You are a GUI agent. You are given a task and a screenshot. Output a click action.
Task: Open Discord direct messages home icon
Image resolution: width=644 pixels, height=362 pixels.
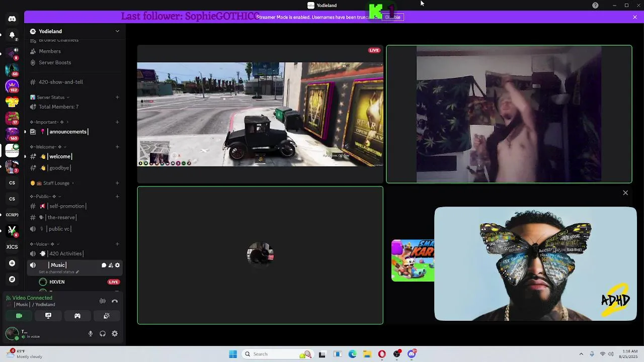[12, 19]
